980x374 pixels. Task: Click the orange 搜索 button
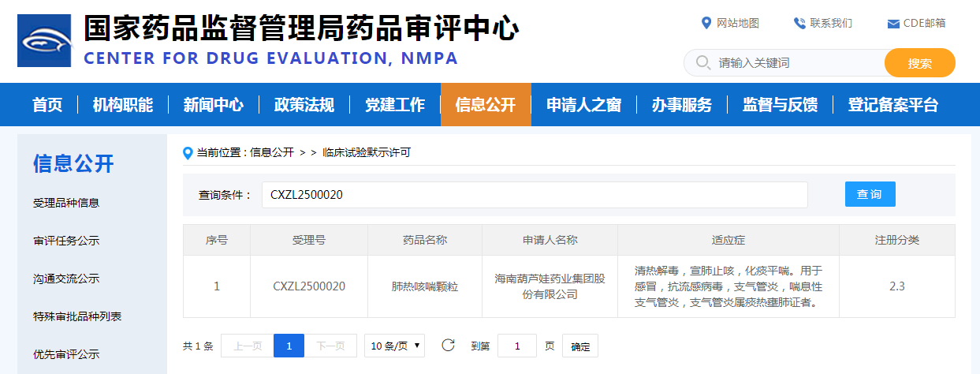919,63
